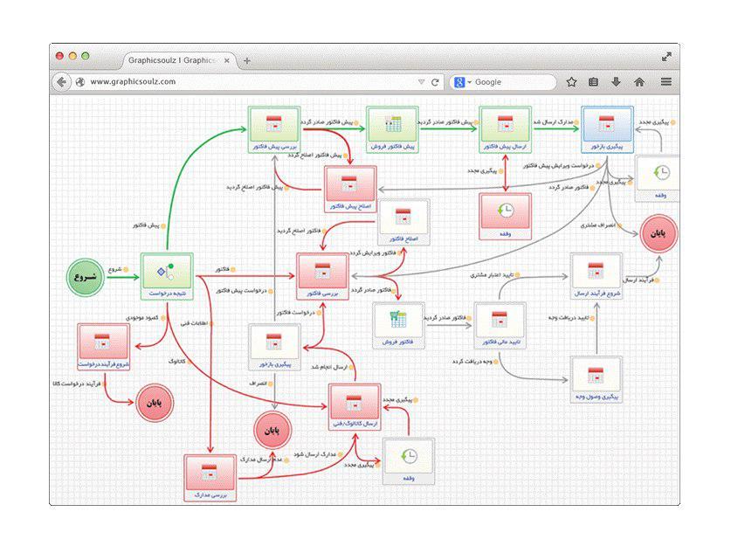
Task: Click the edge label "مدارک ارسال شود"
Action: [314, 454]
